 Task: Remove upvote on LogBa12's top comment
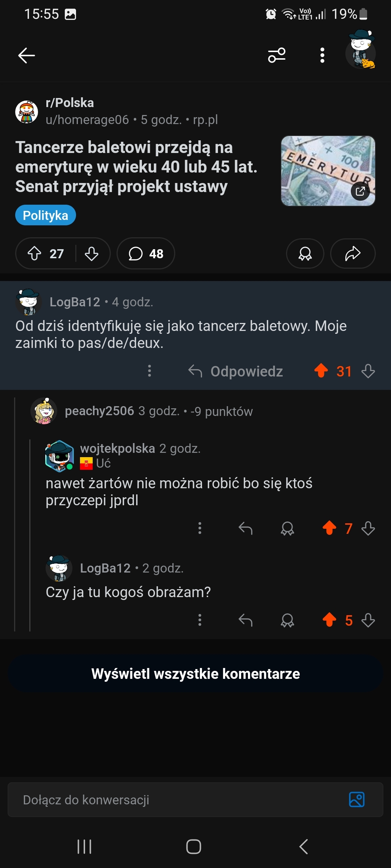coord(321,371)
